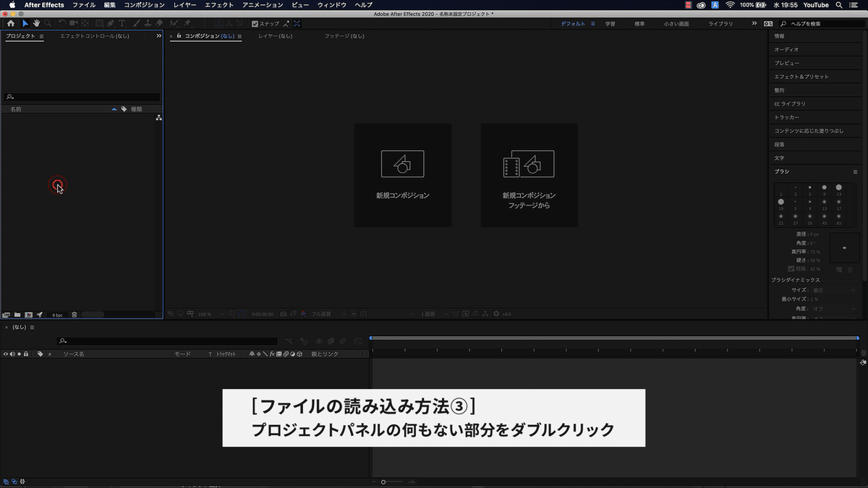
Task: Toggle the スナップ checkbox
Action: click(255, 23)
